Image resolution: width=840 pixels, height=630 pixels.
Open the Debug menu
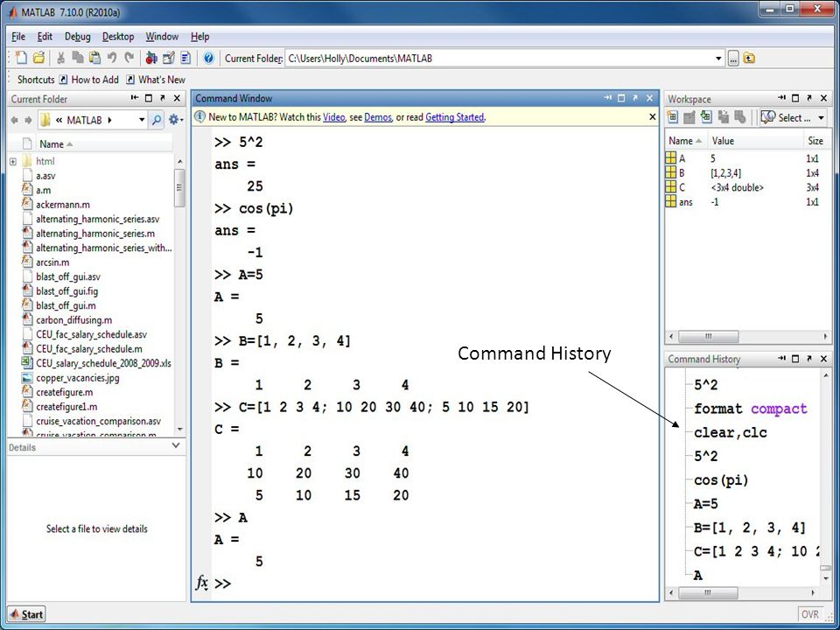78,37
